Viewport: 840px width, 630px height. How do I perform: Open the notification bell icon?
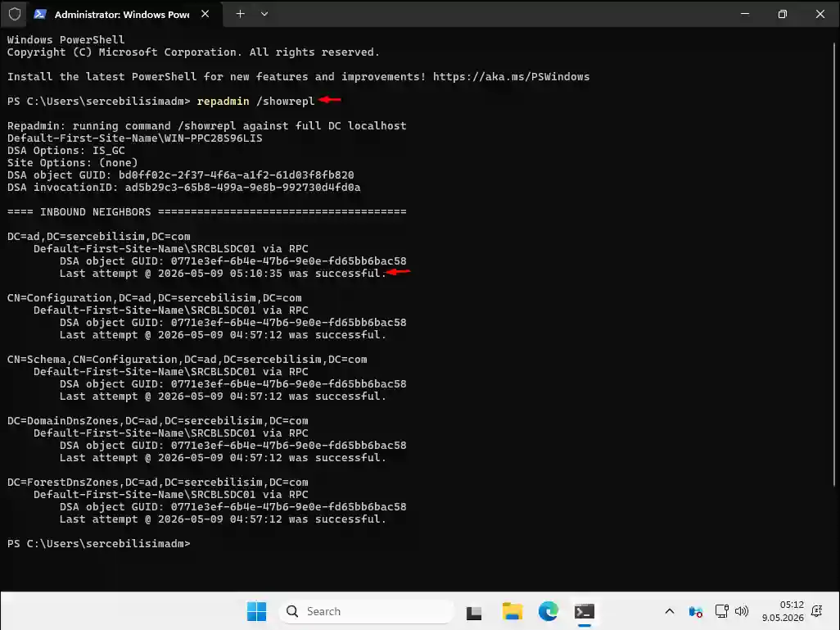pos(818,611)
